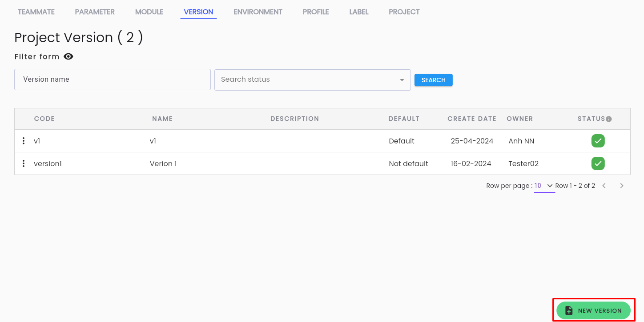The image size is (644, 322).
Task: Switch to the PARAMETER tab
Action: coord(95,12)
